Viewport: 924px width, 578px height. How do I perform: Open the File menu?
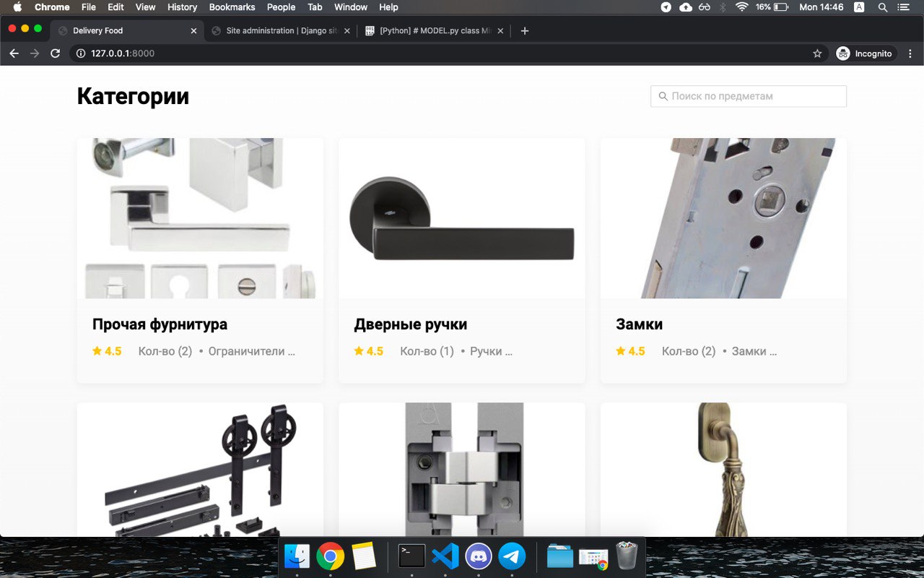pyautogui.click(x=89, y=7)
